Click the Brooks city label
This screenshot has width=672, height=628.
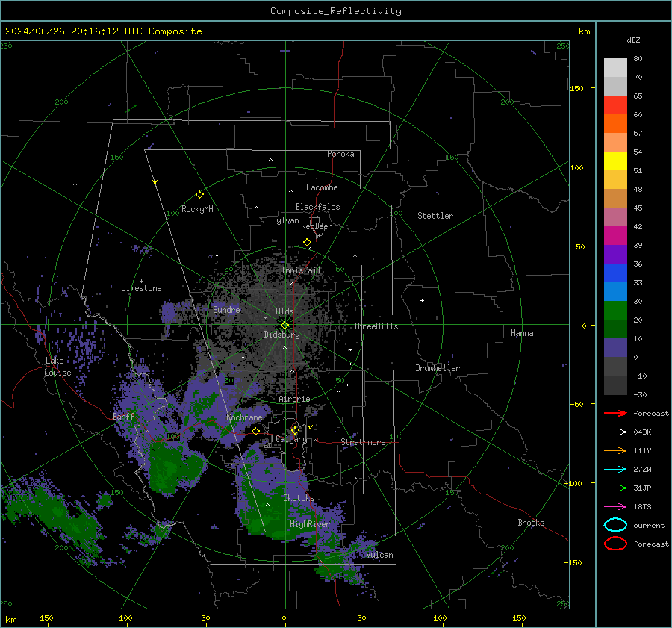tap(531, 523)
